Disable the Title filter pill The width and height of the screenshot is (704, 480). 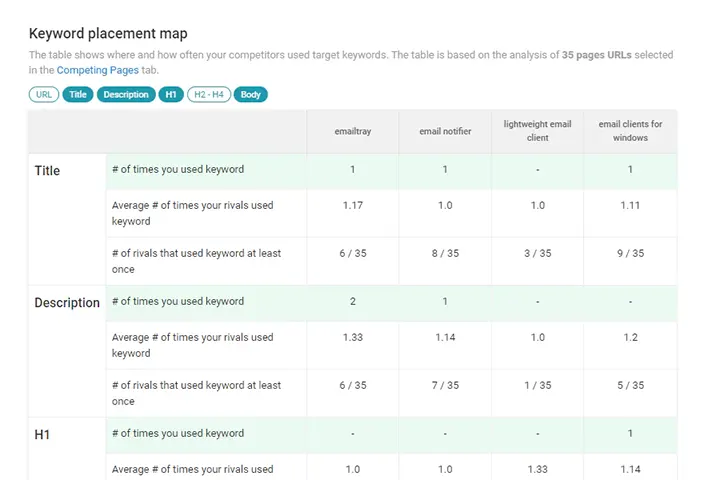point(77,95)
